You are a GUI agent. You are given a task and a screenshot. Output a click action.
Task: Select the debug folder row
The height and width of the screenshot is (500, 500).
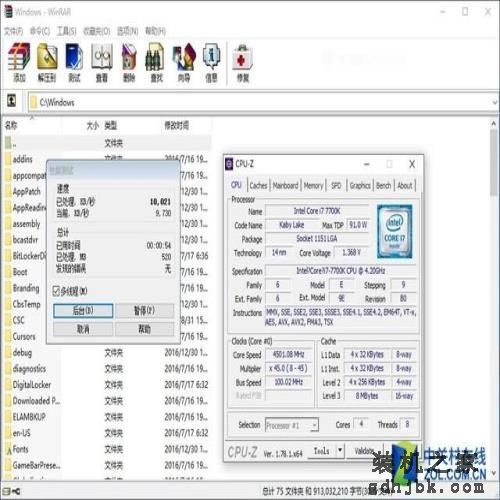[107, 353]
